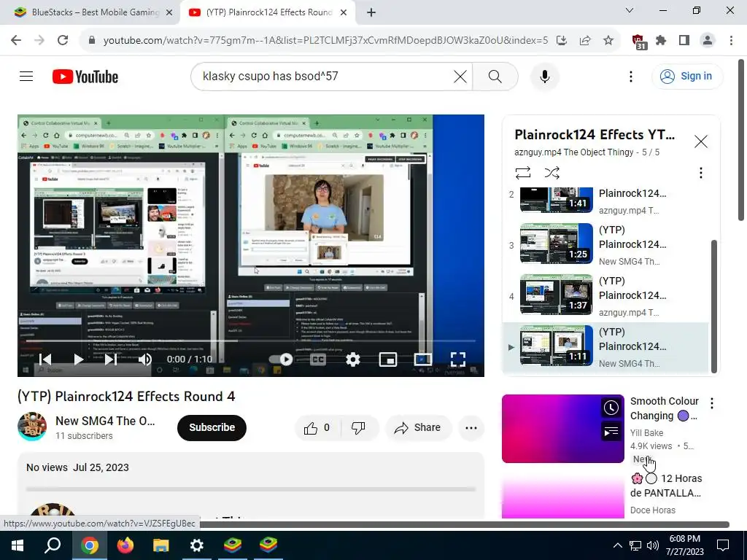Mute the video volume
The width and height of the screenshot is (747, 560).
click(x=145, y=359)
